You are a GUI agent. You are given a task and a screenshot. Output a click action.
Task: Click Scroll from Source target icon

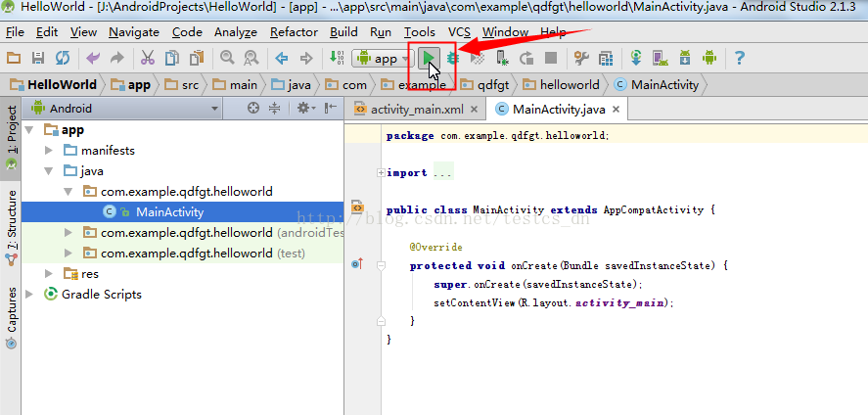[x=253, y=109]
